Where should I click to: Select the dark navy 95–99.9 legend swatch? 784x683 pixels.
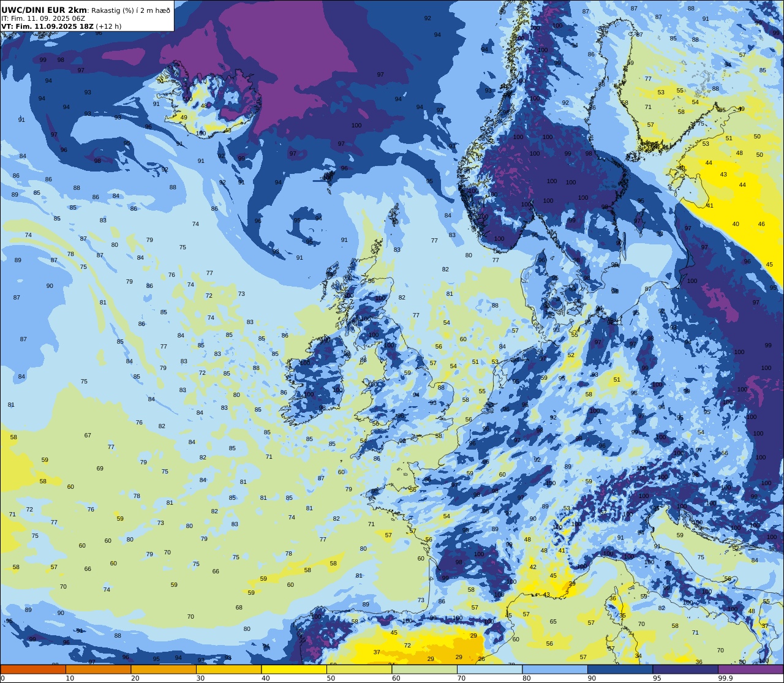pos(685,669)
